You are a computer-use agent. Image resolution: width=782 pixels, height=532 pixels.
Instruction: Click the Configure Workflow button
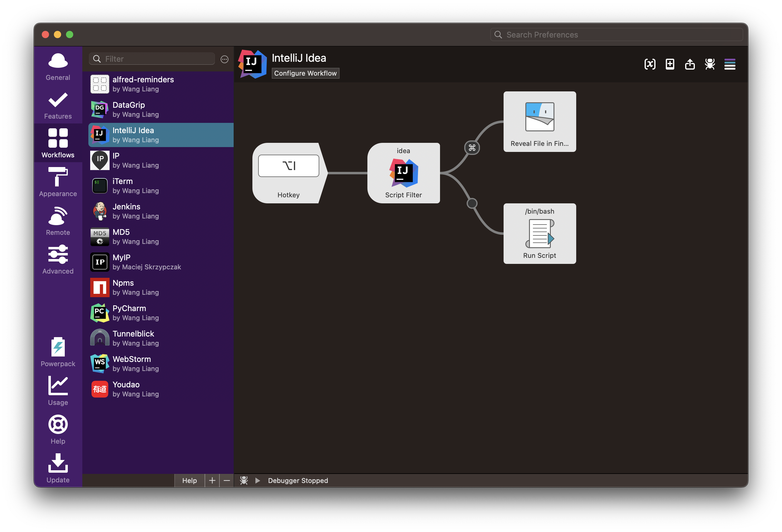[305, 73]
